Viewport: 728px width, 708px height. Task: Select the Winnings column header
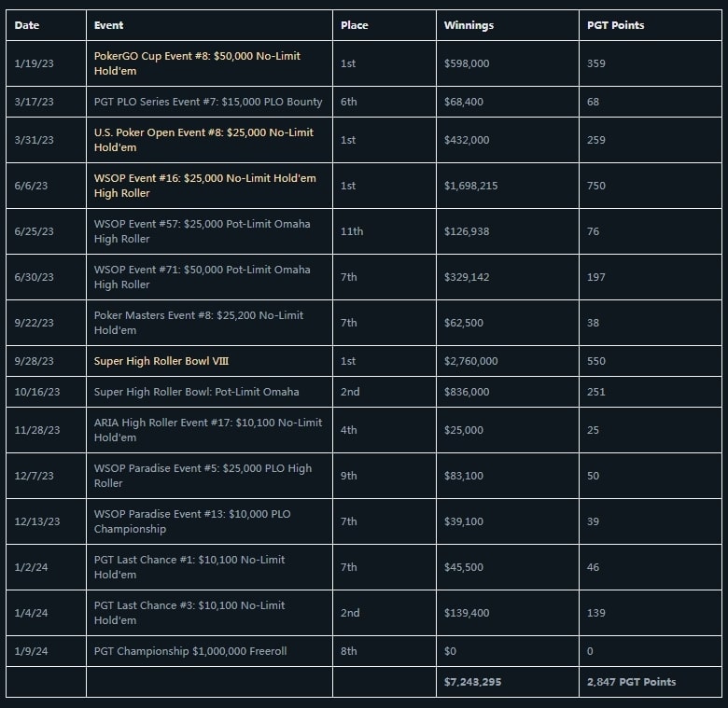coord(469,25)
